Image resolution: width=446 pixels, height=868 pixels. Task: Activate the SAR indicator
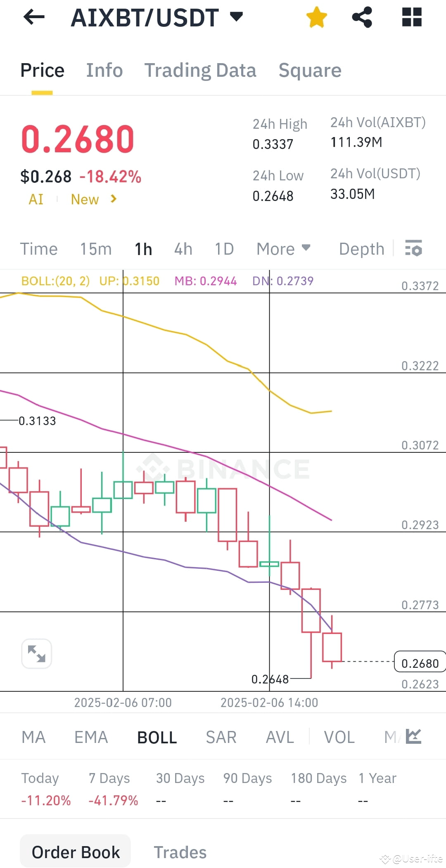221,737
